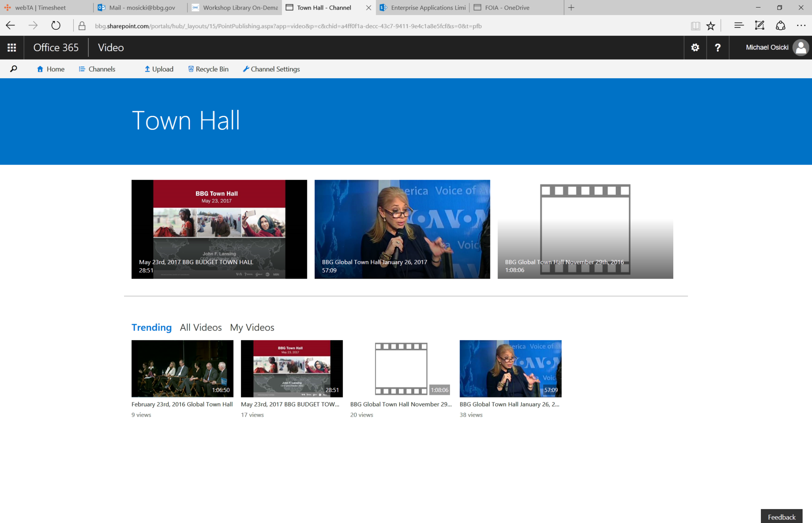Open the Recycle Bin
The image size is (812, 523).
coord(209,69)
